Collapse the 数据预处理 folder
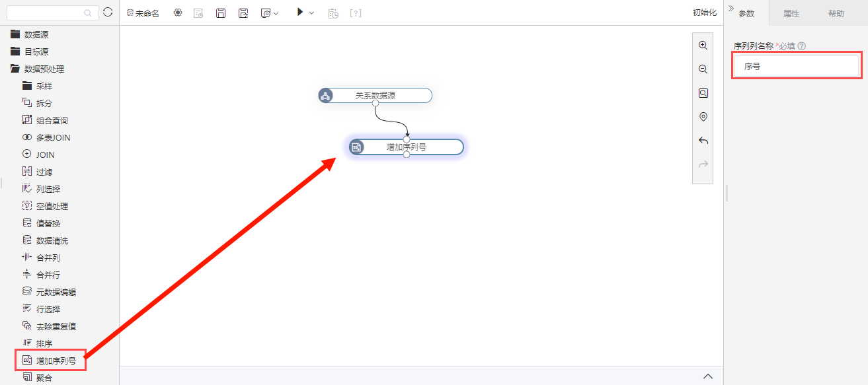The height and width of the screenshot is (385, 868). 37,69
